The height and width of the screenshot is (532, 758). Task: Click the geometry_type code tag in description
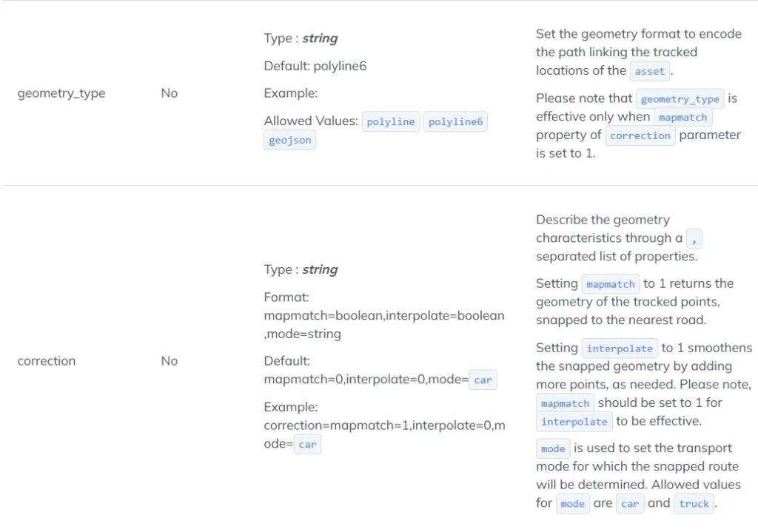pyautogui.click(x=680, y=99)
